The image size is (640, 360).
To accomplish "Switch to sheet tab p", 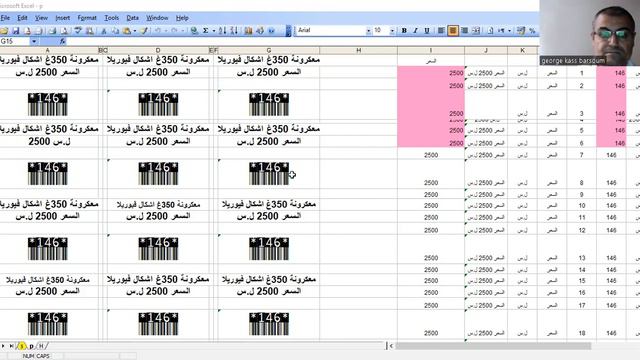I will tap(31, 346).
